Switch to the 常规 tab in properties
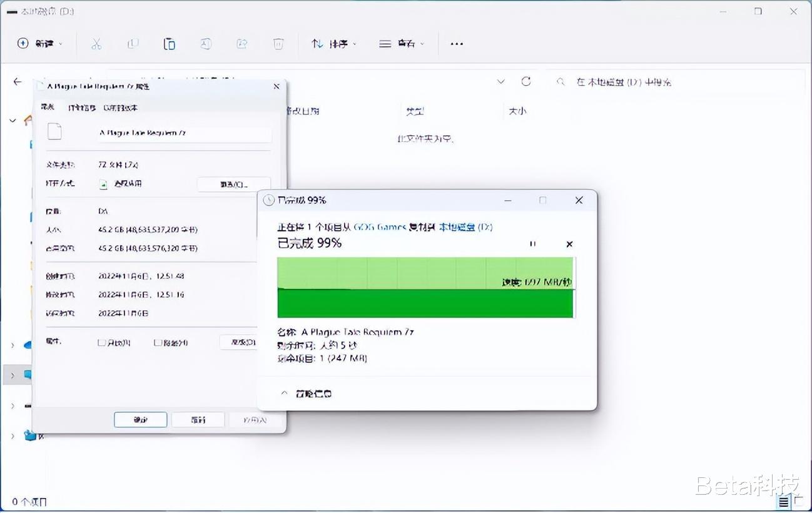Image resolution: width=812 pixels, height=513 pixels. click(47, 107)
